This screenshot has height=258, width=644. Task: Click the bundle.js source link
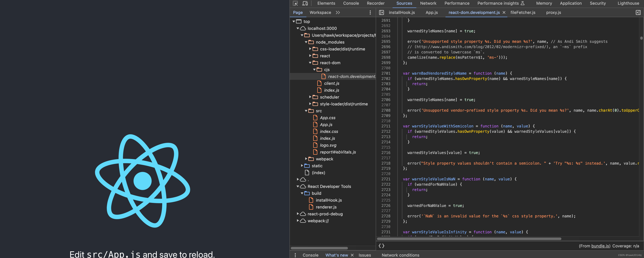pos(600,246)
